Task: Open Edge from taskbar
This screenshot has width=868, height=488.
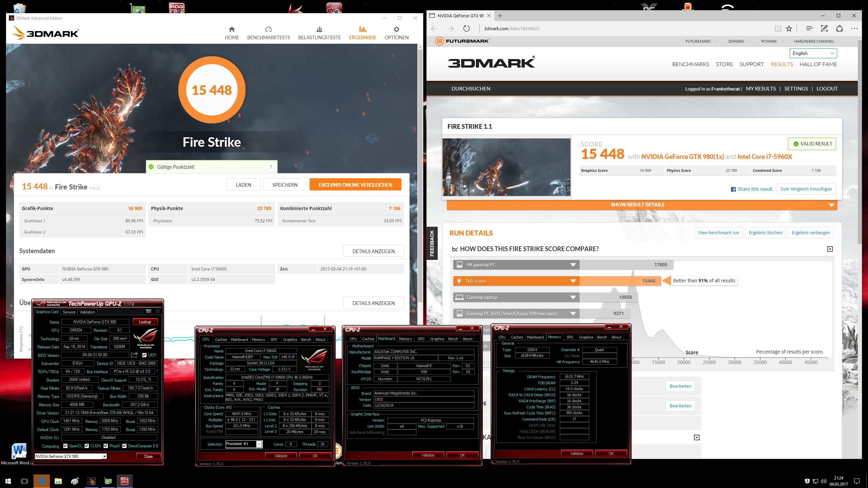Action: click(41, 481)
